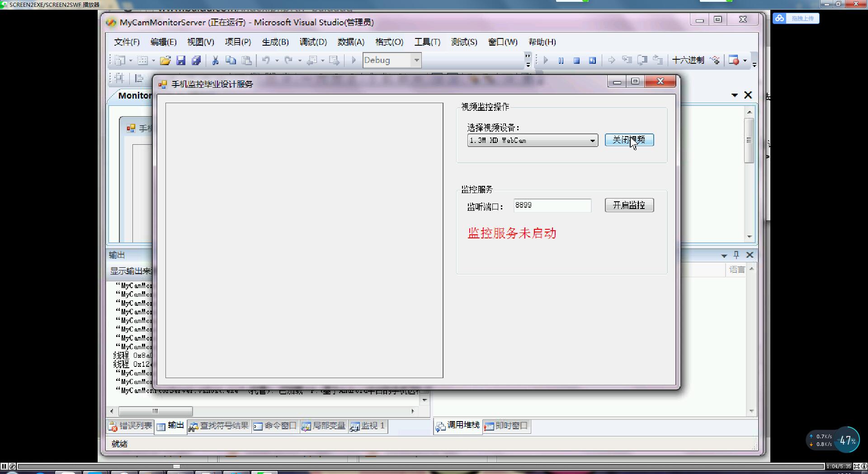This screenshot has height=474, width=868.
Task: Switch to the 局部变量 tab
Action: 324,426
